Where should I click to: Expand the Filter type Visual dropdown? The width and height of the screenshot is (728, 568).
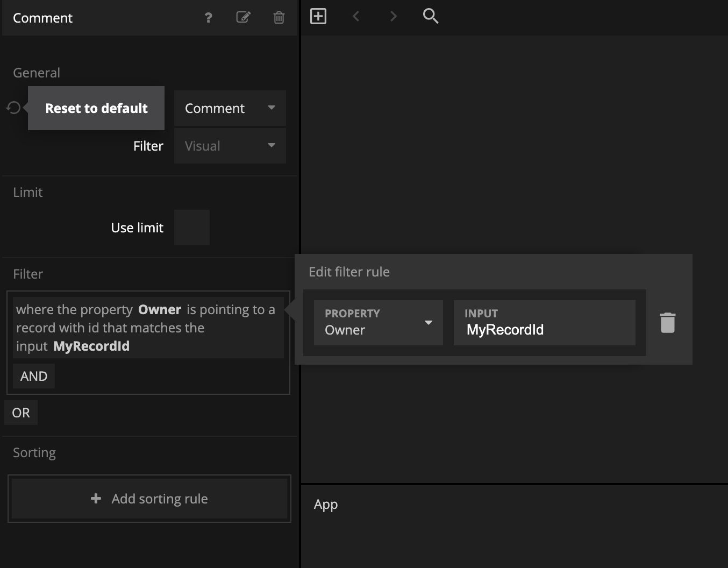(230, 146)
